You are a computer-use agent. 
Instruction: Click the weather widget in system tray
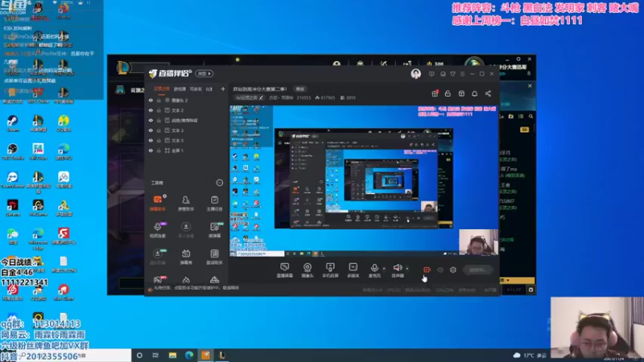pyautogui.click(x=530, y=355)
